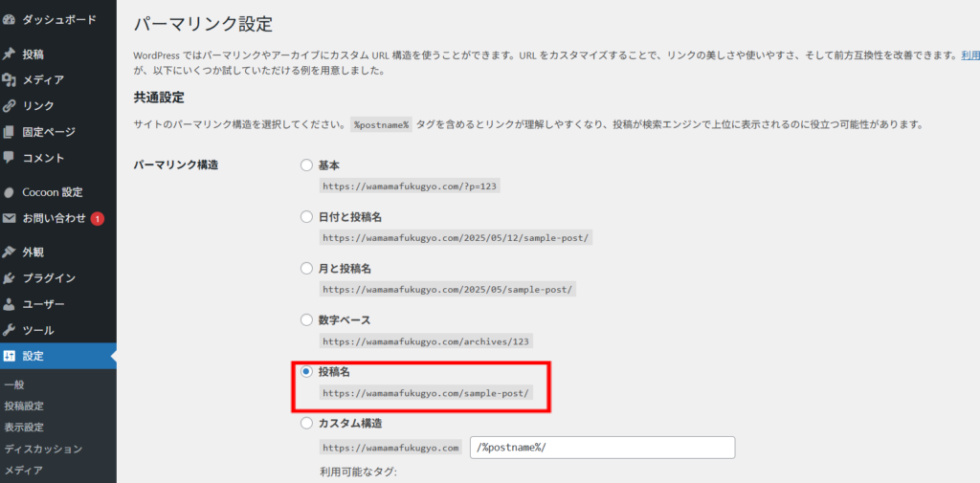Screen dimensions: 980x483
Task: Click the speech bubble icon beside コメント
Action: coord(8,158)
